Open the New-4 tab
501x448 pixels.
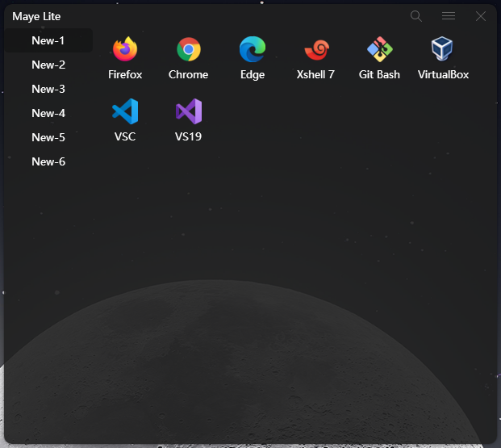[x=48, y=113]
